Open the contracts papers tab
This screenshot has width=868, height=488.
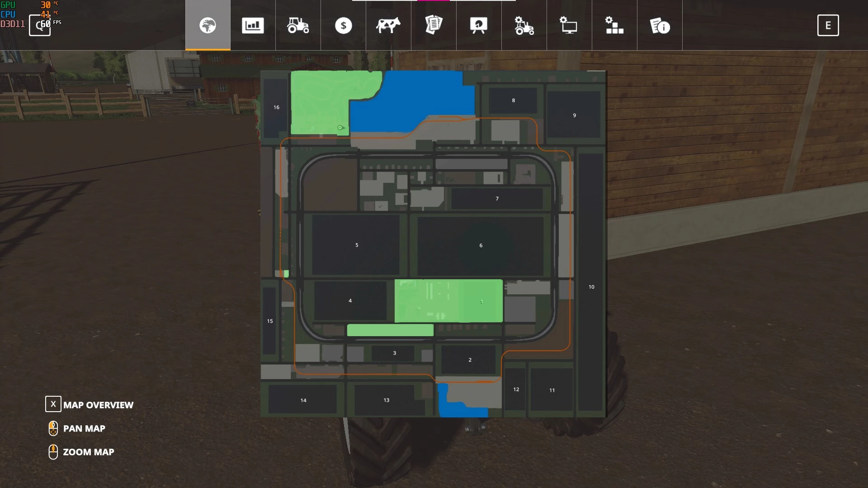point(434,25)
